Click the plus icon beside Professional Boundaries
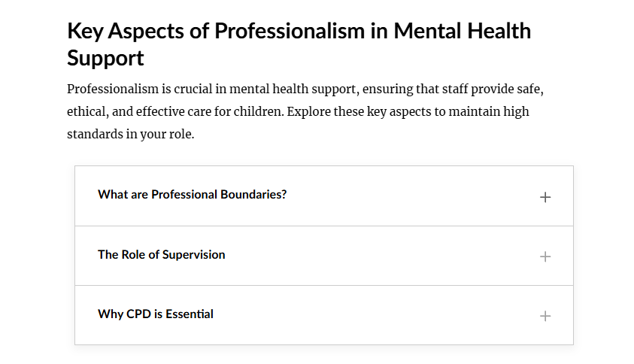 coord(545,197)
